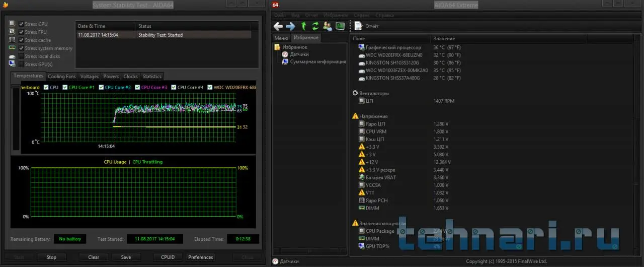Viewport: 644px width, 267px height.
Task: Click the Preferences button
Action: click(x=200, y=257)
